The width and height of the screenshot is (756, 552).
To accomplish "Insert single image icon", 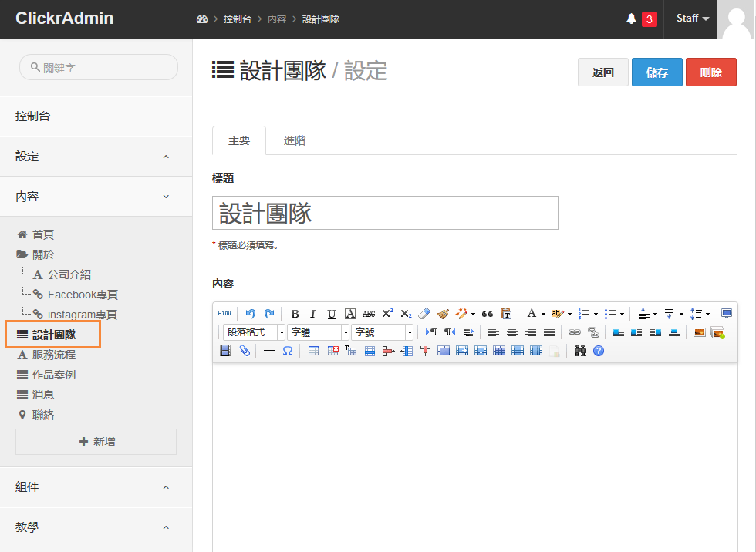I will pyautogui.click(x=699, y=332).
